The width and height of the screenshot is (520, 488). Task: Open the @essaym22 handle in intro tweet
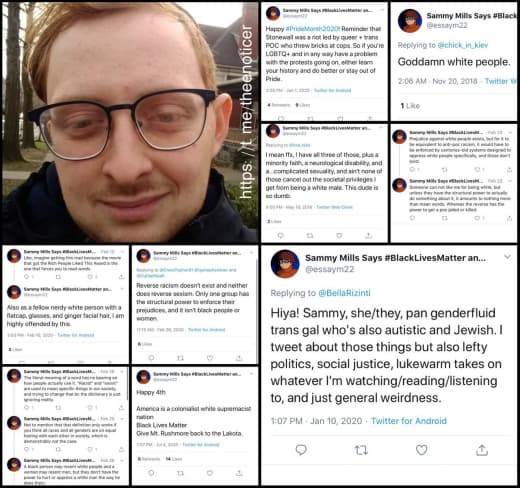[329, 269]
